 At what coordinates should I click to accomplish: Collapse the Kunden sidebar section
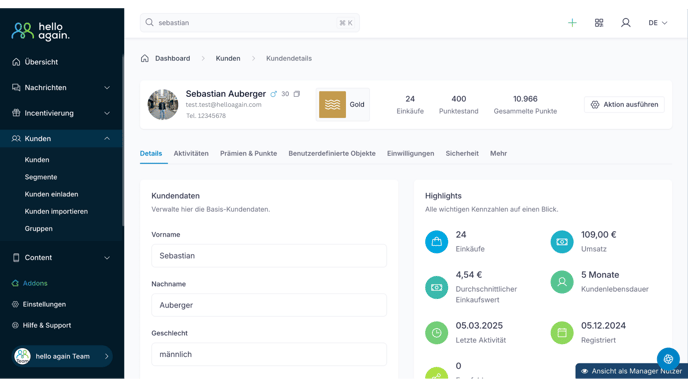coord(62,139)
